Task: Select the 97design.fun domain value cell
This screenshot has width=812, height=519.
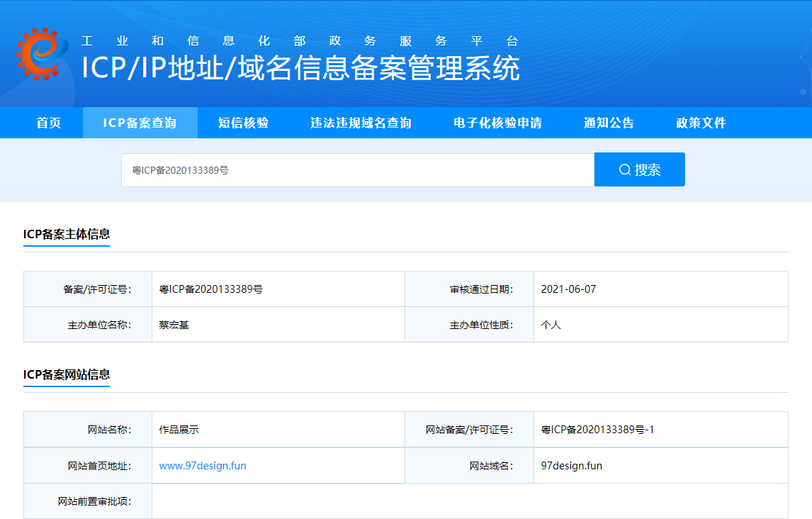Action: [x=661, y=466]
